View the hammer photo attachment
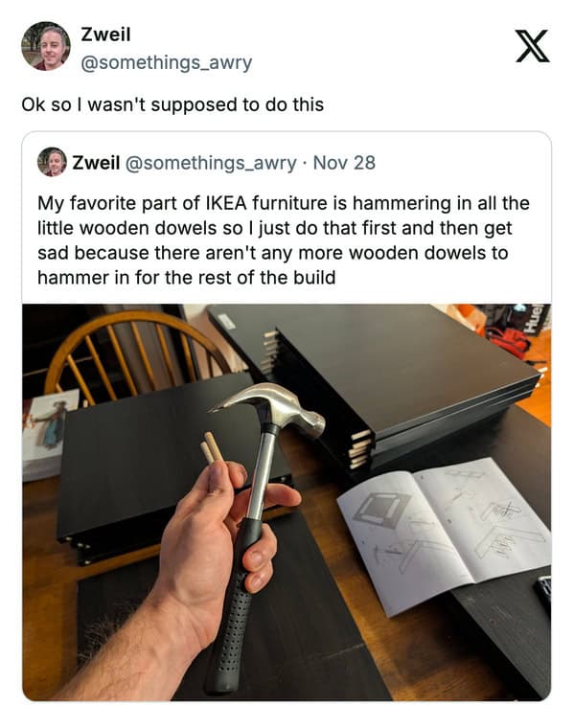Image resolution: width=574 pixels, height=728 pixels. (x=287, y=502)
